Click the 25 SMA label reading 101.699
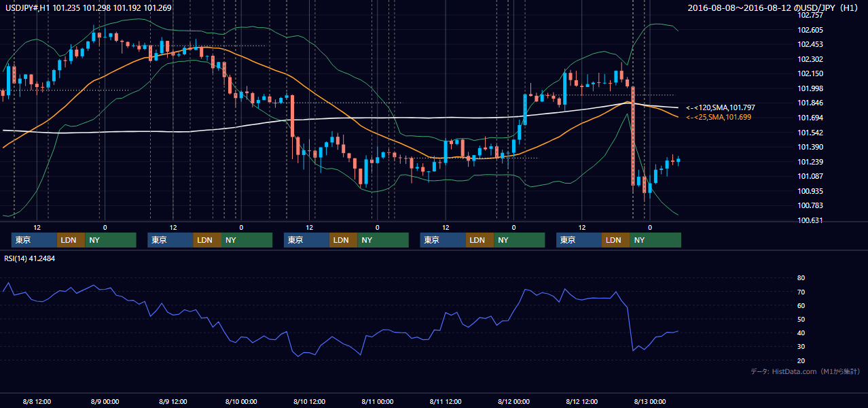The image size is (868, 408). point(719,118)
